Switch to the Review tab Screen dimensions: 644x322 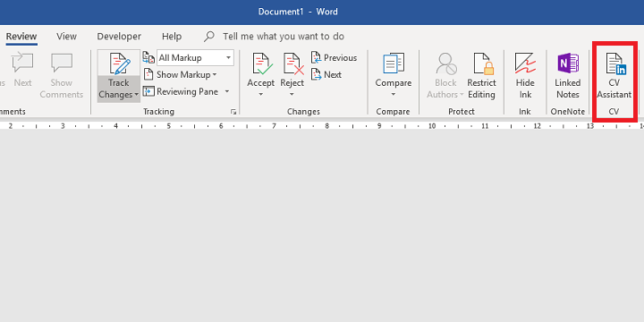(21, 37)
